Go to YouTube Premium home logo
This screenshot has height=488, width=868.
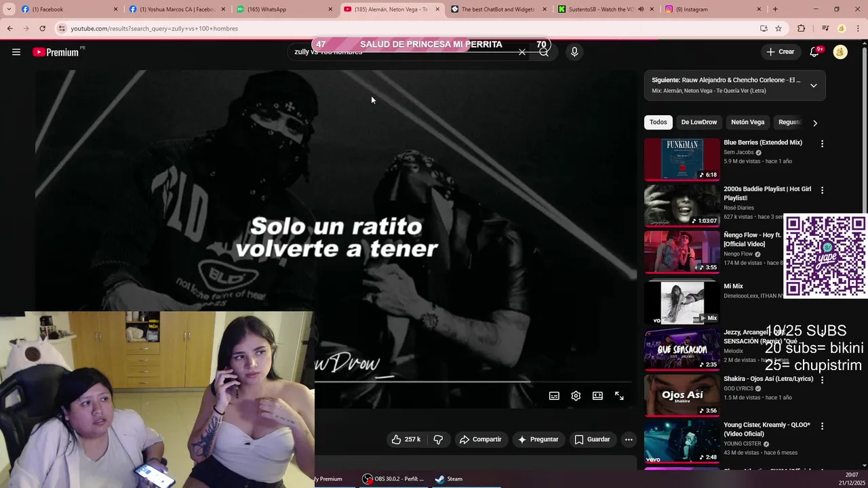point(56,52)
